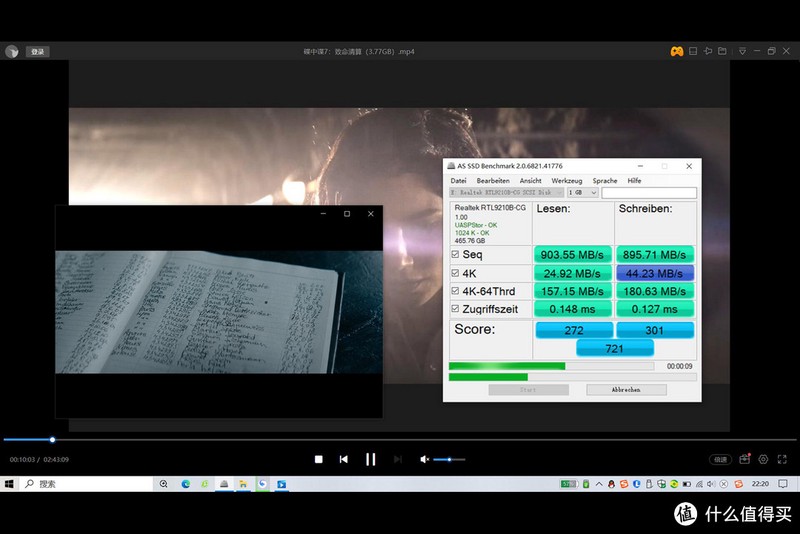Screen dimensions: 800x534
Task: Uncheck the Seq benchmark checkbox
Action: (455, 254)
